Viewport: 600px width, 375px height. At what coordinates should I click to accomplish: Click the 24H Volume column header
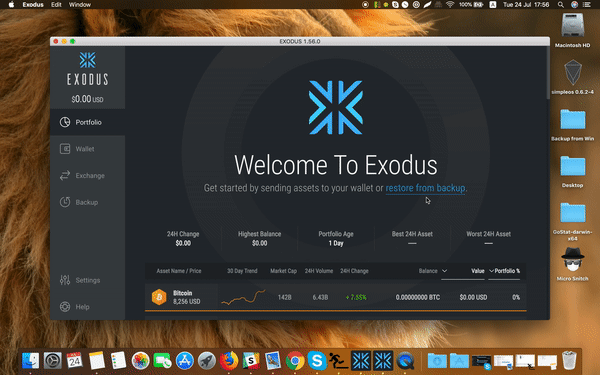point(319,271)
